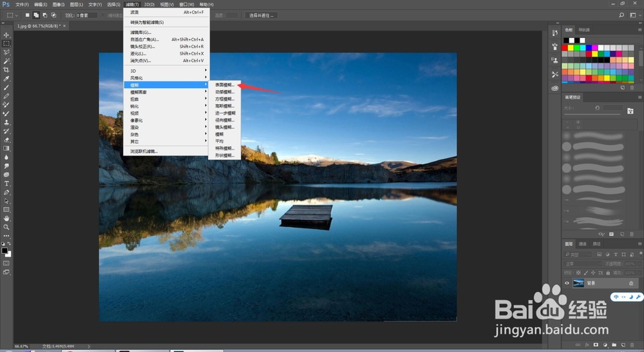
Task: Pick the red swatch in Swatches panel
Action: point(565,48)
